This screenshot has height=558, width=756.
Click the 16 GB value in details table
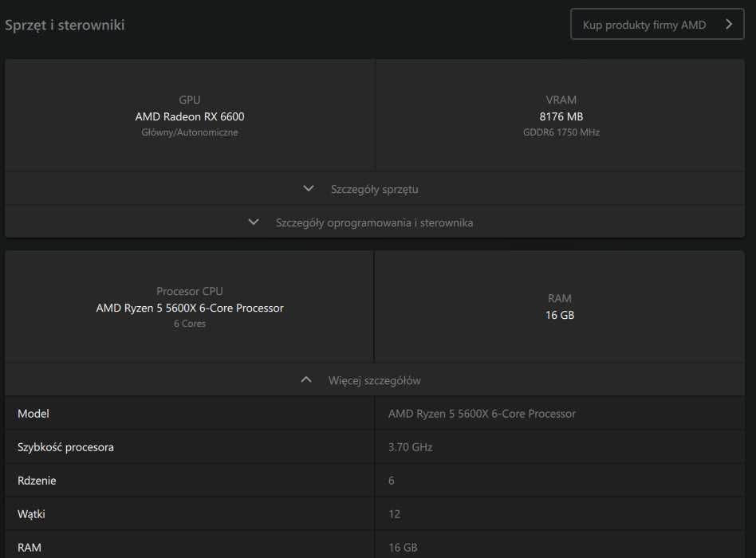[403, 548]
